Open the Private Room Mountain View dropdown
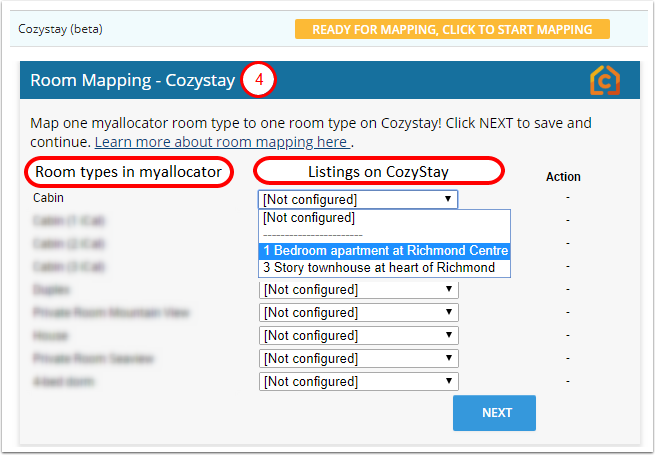Screen dimensions: 655x455 click(359, 312)
